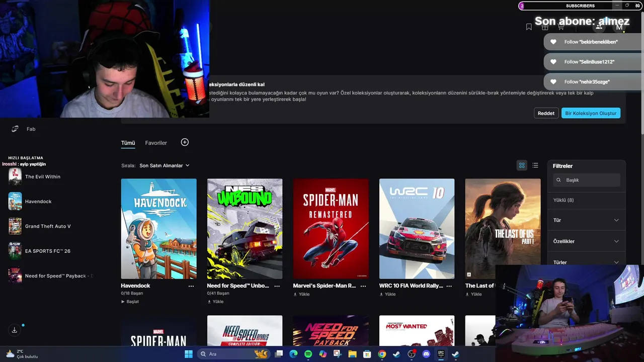The height and width of the screenshot is (362, 644).
Task: Open the shopping cart icon
Action: (560, 27)
